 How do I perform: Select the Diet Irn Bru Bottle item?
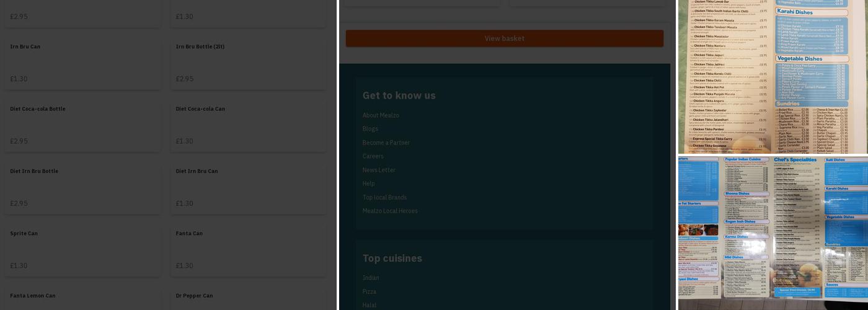click(82, 186)
